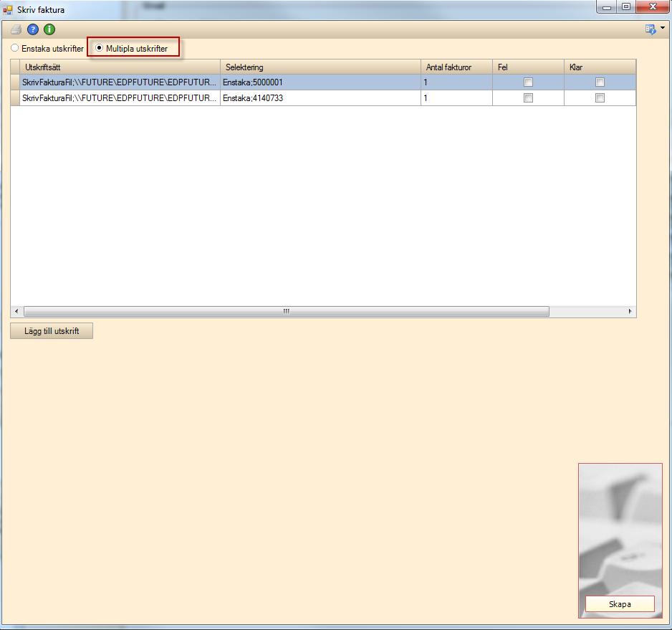Click the green info icon
The height and width of the screenshot is (630, 672).
click(x=49, y=29)
